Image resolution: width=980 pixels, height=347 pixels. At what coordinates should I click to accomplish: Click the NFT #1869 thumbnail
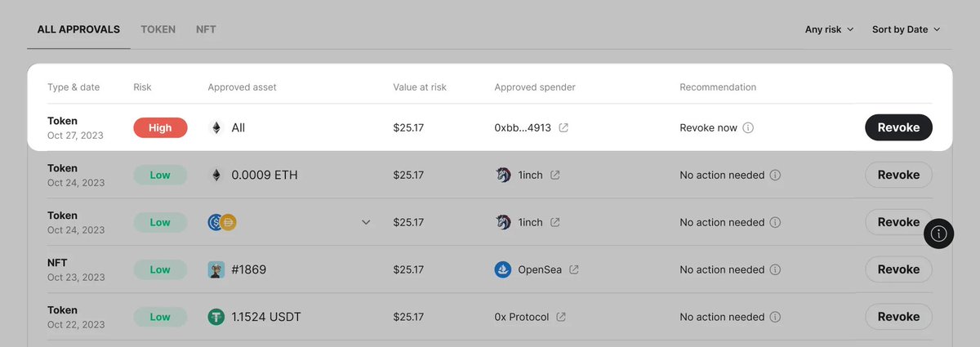pos(216,269)
